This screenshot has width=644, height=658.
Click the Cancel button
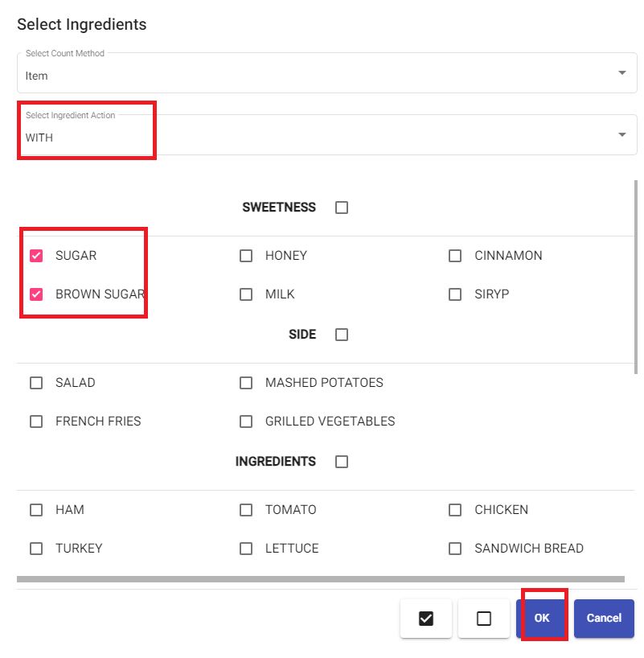click(604, 618)
